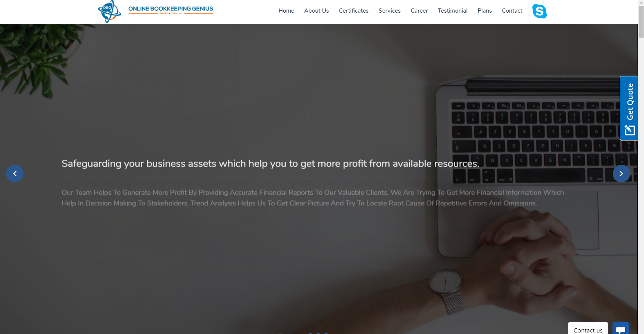Open the Skype contact icon

539,11
